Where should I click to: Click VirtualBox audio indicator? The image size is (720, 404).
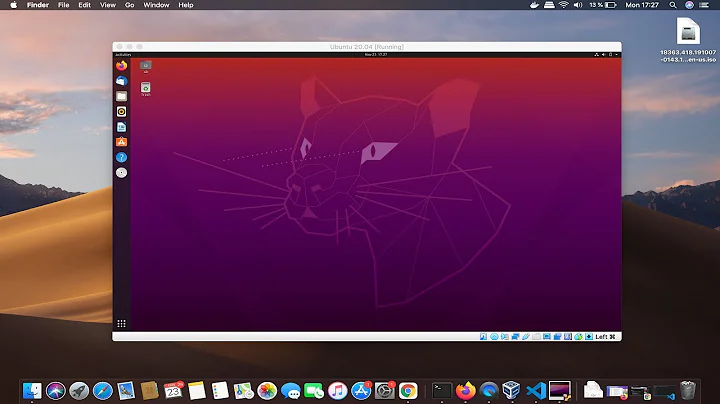(x=505, y=337)
